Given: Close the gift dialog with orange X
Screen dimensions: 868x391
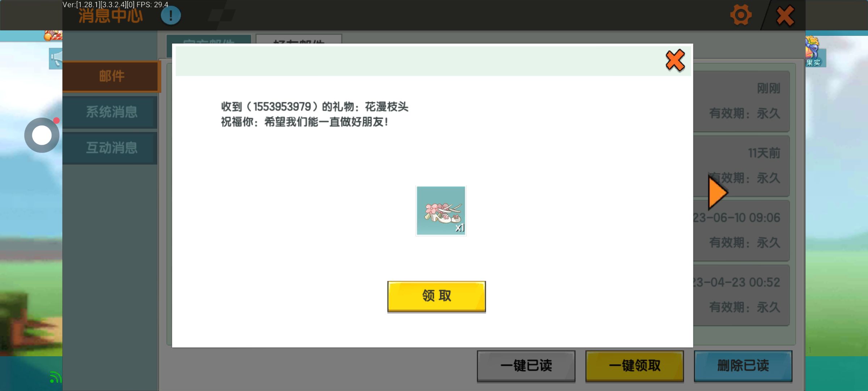Looking at the screenshot, I should [x=675, y=60].
